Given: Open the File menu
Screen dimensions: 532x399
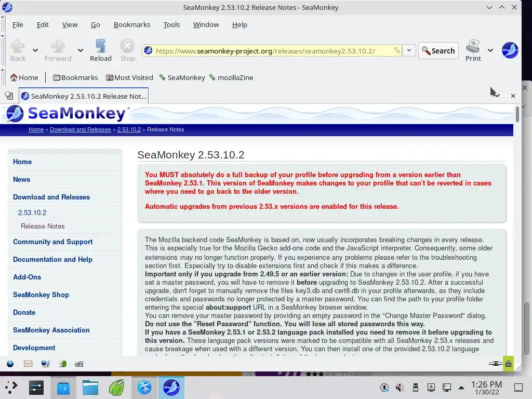Looking at the screenshot, I should (18, 25).
